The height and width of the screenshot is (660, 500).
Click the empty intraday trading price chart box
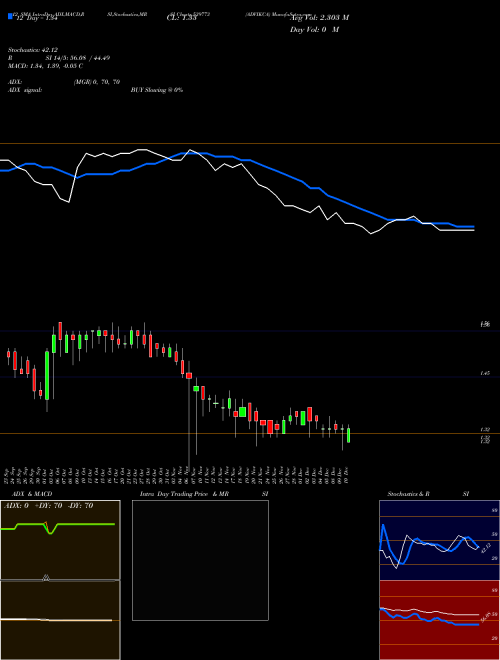coord(200,560)
